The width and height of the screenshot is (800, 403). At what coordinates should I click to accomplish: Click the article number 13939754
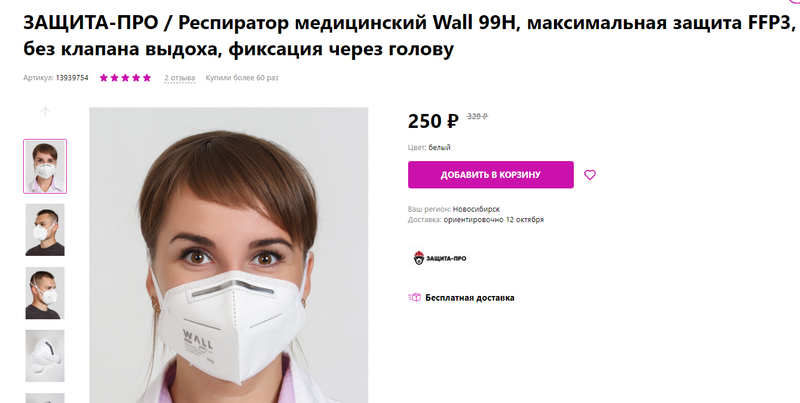[x=72, y=78]
